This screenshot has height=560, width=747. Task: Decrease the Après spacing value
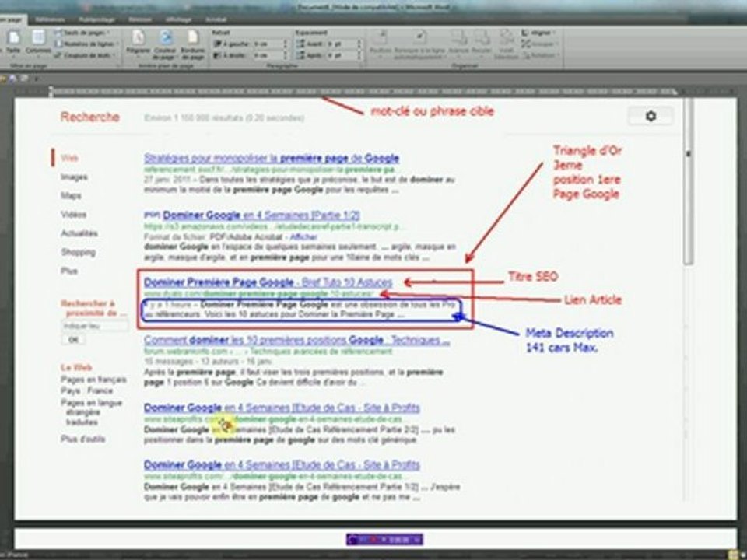pos(359,58)
